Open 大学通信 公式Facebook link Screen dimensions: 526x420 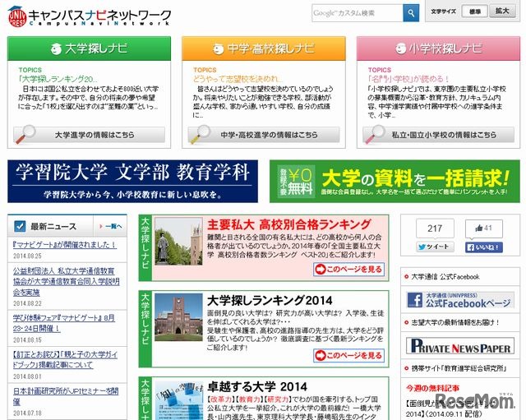(445, 277)
